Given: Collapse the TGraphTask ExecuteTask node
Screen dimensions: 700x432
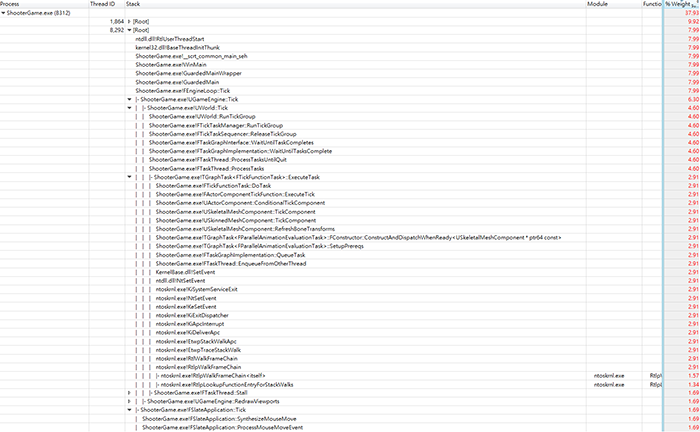Looking at the screenshot, I should [x=129, y=177].
